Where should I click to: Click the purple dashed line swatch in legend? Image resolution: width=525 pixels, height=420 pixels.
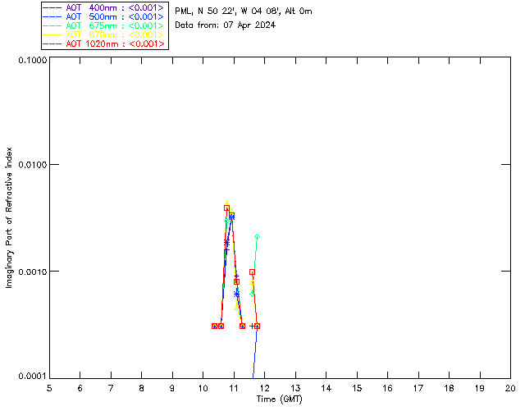coord(52,7)
